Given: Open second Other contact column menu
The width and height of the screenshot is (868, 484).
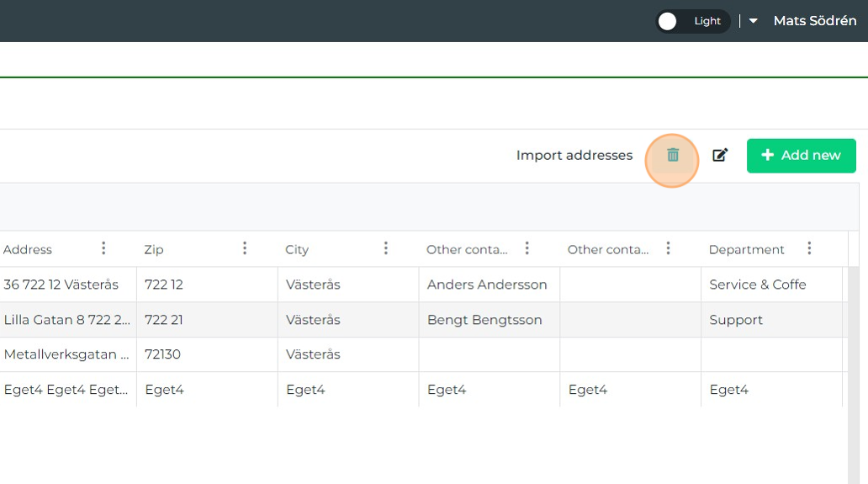Looking at the screenshot, I should pos(669,248).
